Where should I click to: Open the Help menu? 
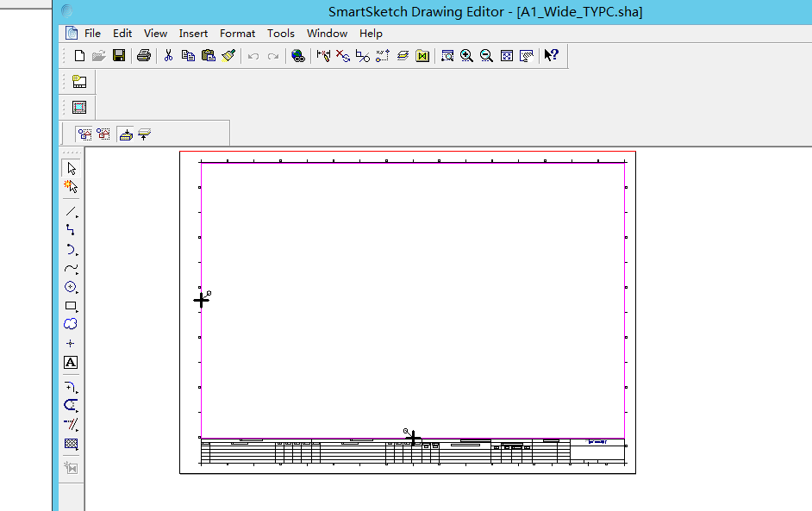371,33
